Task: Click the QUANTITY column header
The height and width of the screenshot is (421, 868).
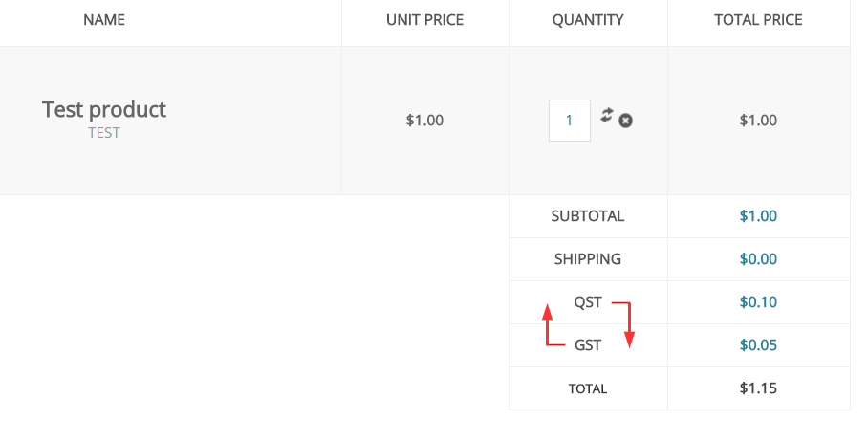Action: [588, 19]
